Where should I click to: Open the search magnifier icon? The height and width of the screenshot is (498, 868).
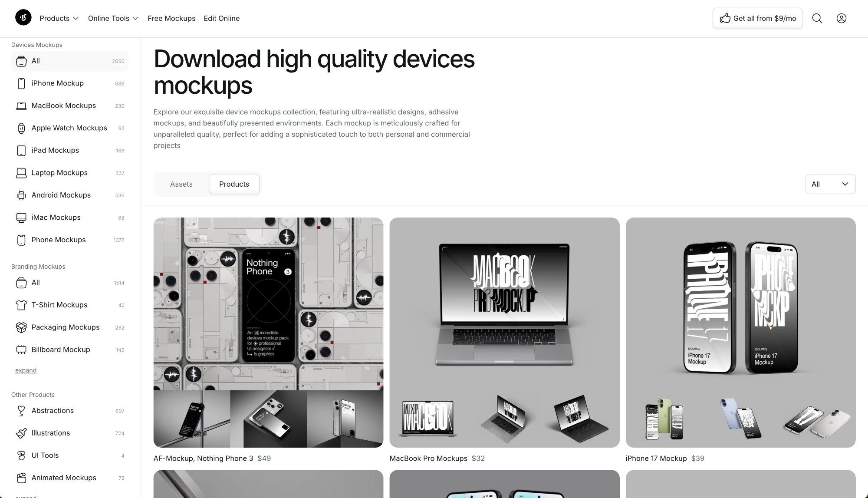(x=817, y=18)
